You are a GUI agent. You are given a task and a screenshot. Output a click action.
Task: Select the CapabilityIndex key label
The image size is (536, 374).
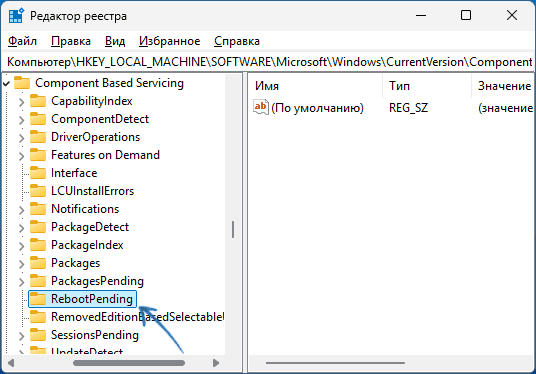92,101
